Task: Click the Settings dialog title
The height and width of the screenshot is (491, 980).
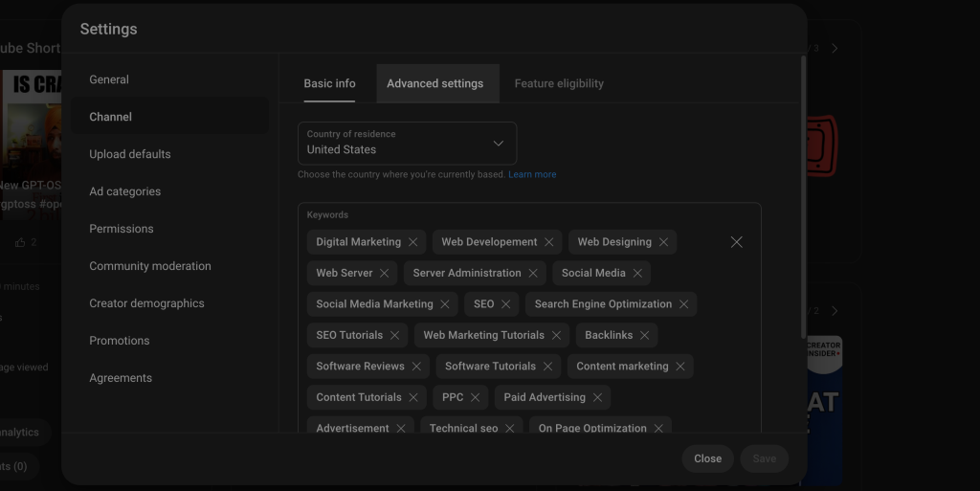Action: pos(109,29)
